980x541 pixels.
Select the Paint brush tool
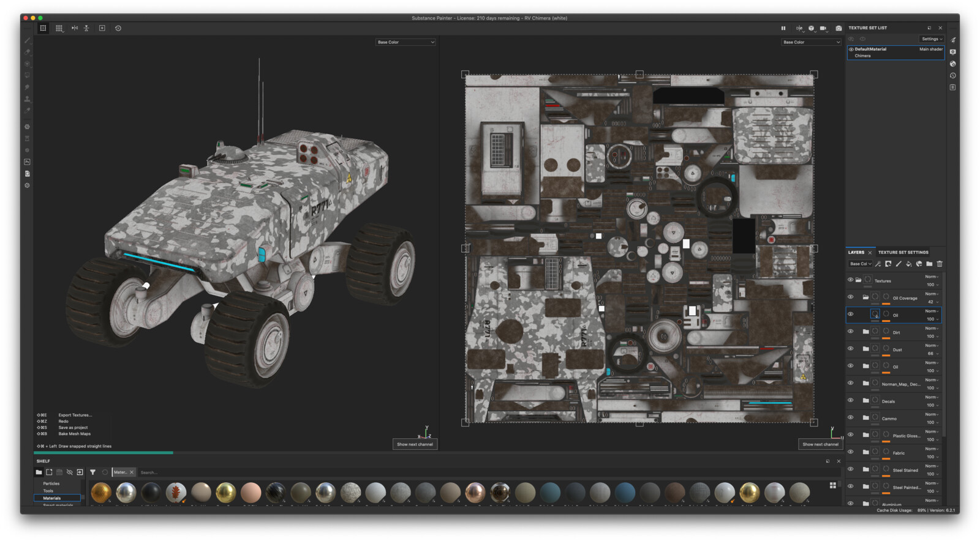(27, 40)
